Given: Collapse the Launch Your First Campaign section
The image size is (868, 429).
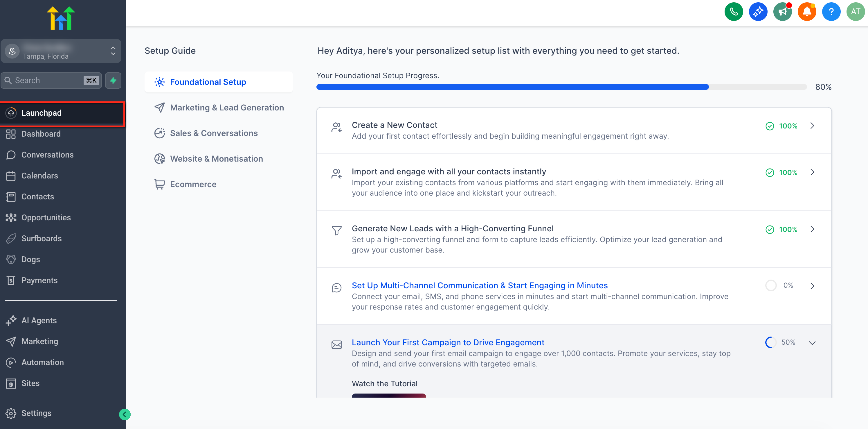Looking at the screenshot, I should [812, 343].
